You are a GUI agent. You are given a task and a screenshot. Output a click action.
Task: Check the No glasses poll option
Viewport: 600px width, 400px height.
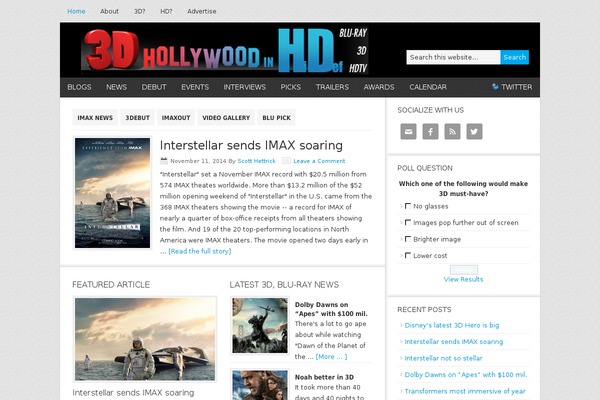(408, 206)
